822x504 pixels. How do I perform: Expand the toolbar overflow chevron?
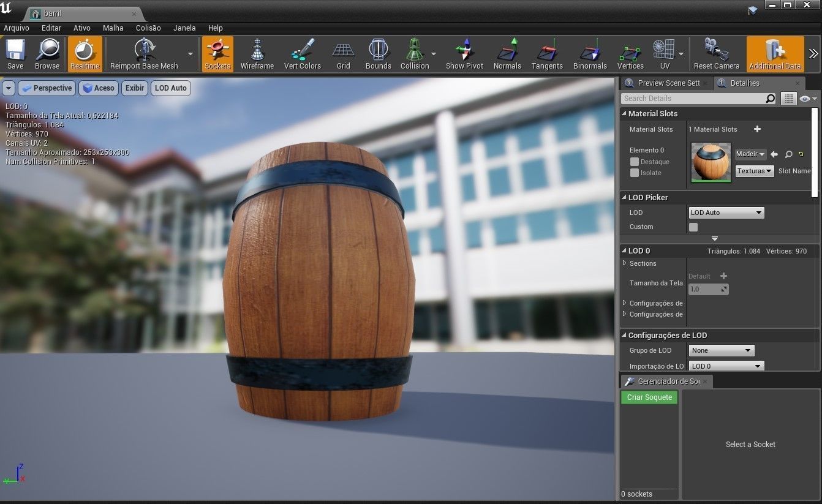(813, 53)
